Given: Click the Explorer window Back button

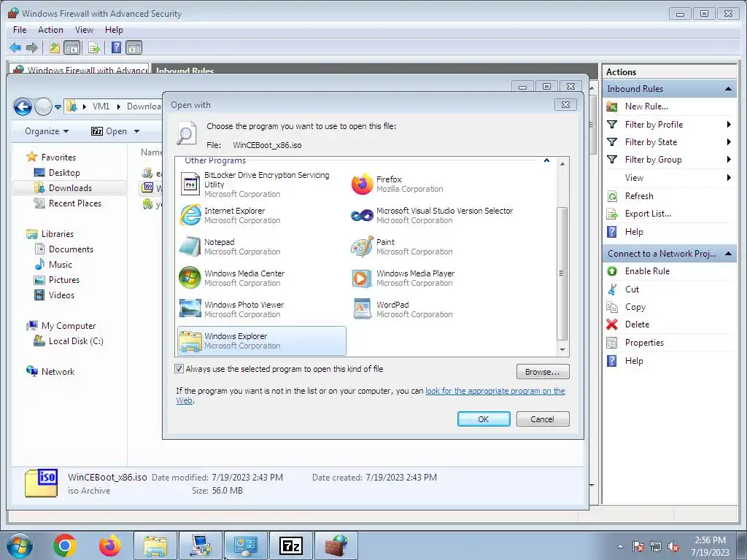Looking at the screenshot, I should (23, 106).
